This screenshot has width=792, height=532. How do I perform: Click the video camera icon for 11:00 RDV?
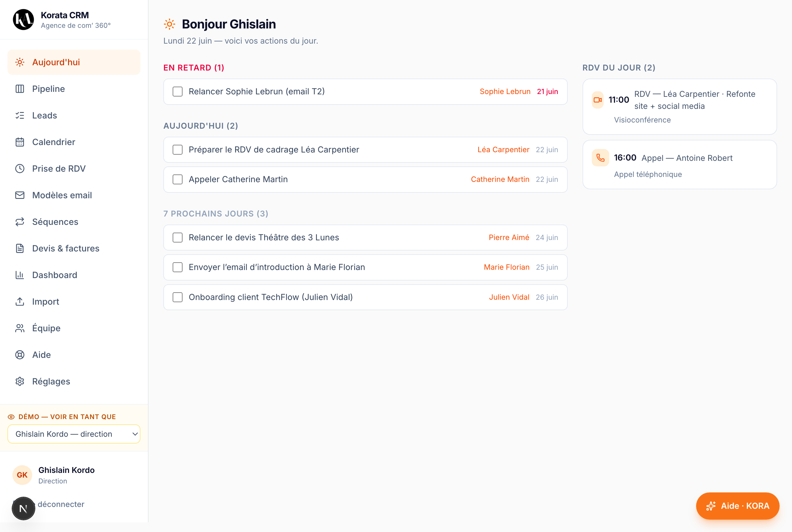598,100
